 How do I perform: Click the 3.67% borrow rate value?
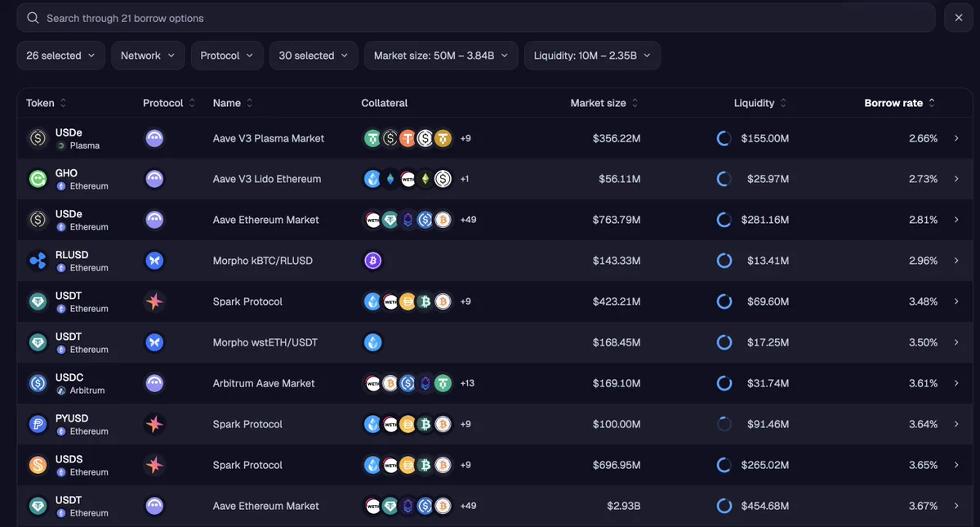click(x=923, y=506)
